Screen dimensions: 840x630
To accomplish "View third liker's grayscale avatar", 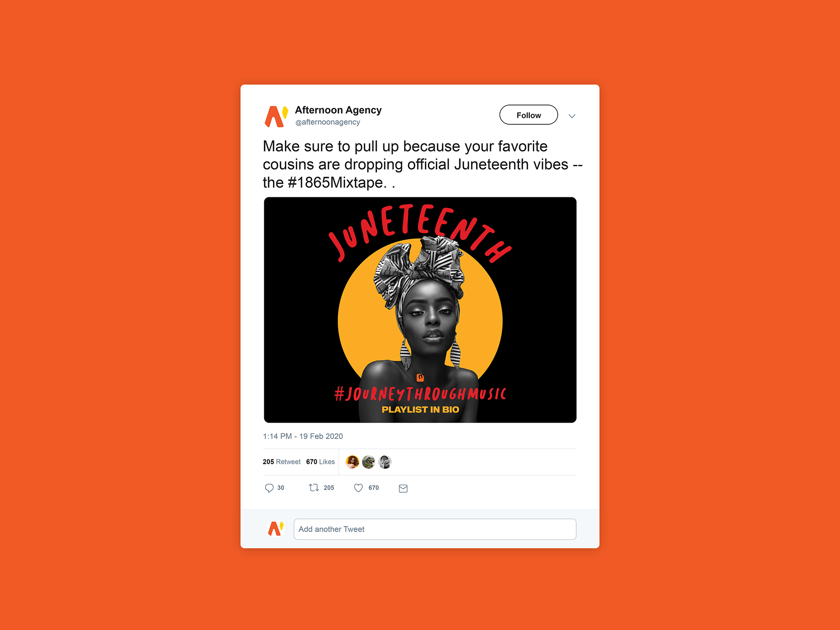I will [385, 462].
